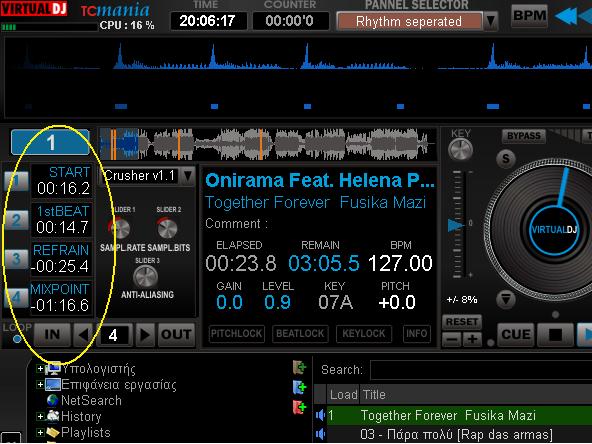This screenshot has width=592, height=444.
Task: Click the START cue time 00:16.2
Action: click(x=63, y=188)
